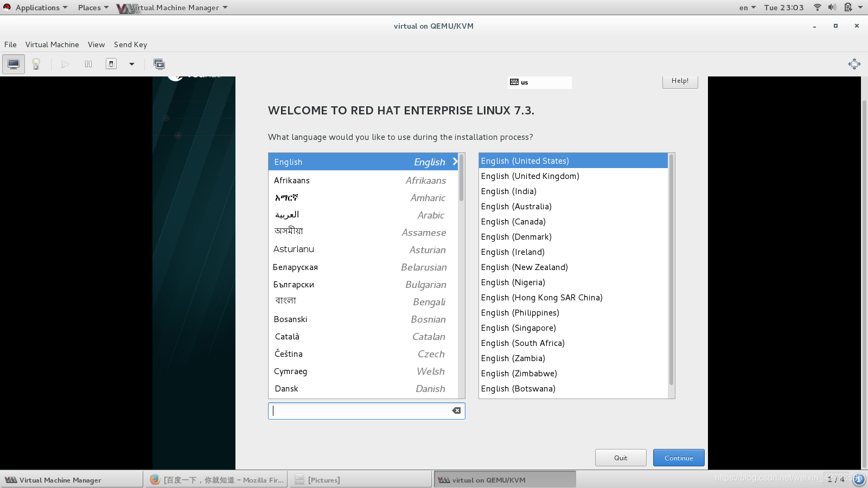Image resolution: width=868 pixels, height=488 pixels.
Task: Select Čeština language
Action: point(363,354)
